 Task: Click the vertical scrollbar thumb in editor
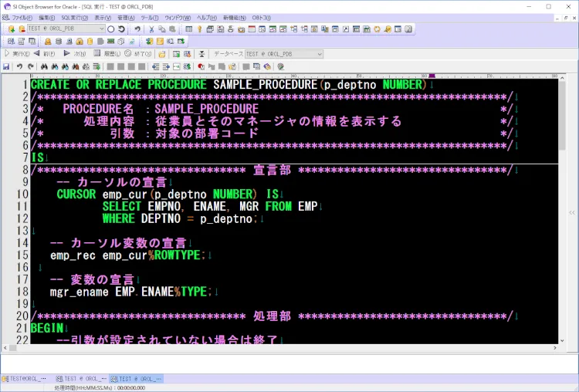[x=562, y=116]
